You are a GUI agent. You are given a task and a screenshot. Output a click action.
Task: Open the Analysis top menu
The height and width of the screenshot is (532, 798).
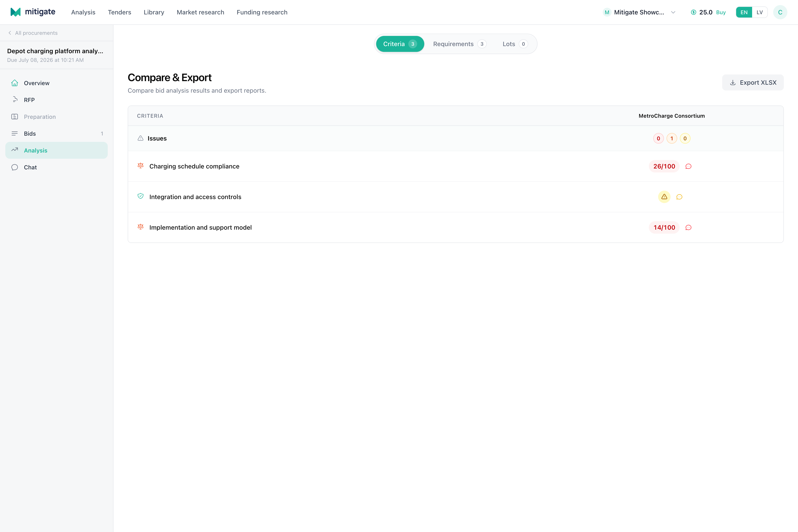click(83, 12)
